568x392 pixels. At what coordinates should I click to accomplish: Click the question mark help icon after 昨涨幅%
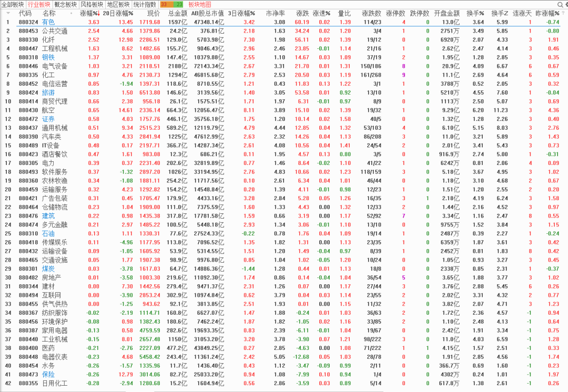pos(563,13)
